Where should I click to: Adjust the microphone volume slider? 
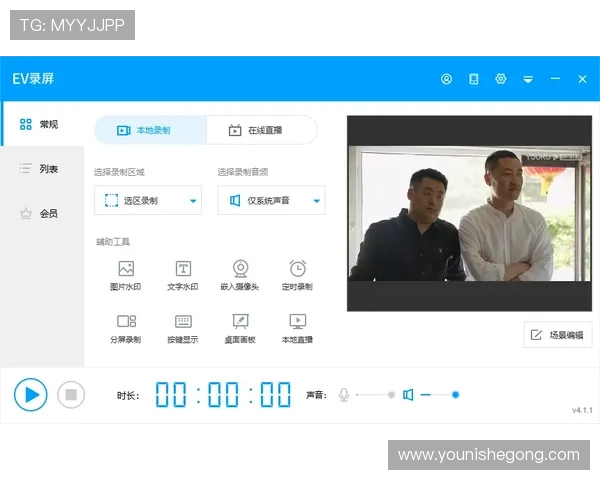376,395
